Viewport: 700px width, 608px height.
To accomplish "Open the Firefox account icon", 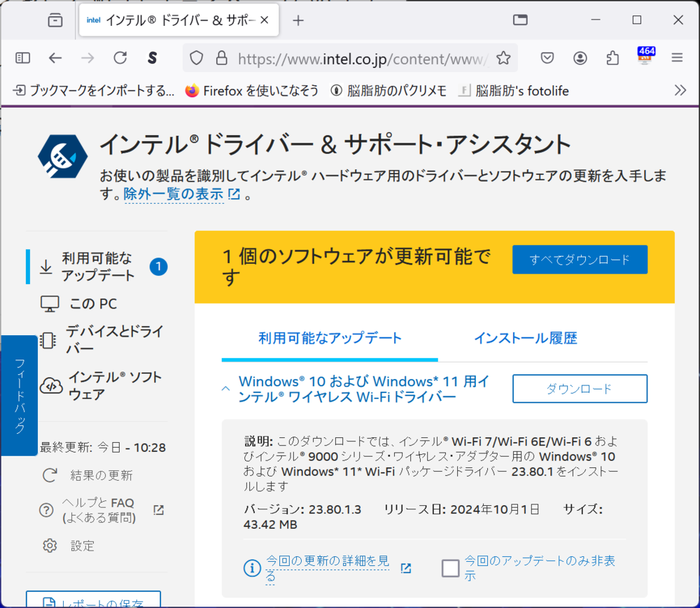I will (x=580, y=58).
